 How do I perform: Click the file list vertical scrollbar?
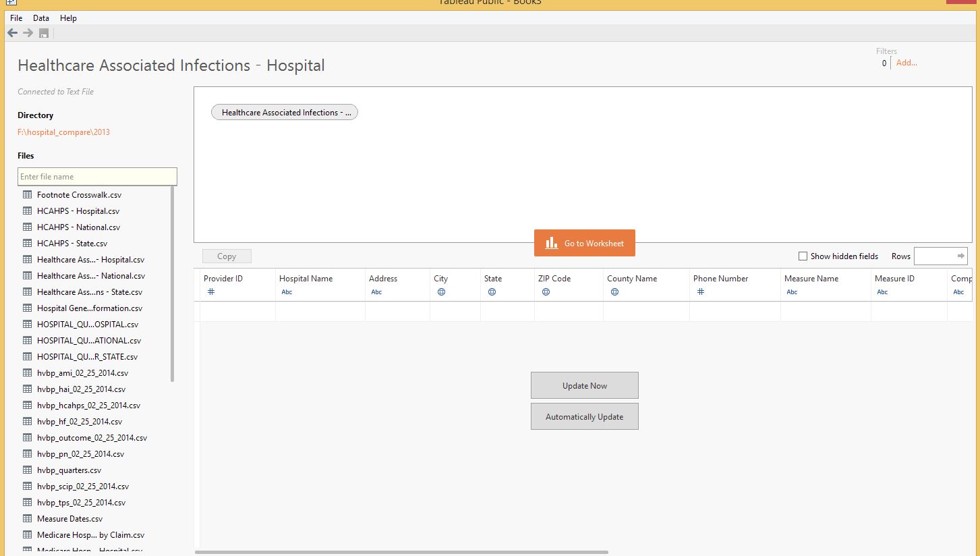tap(173, 284)
